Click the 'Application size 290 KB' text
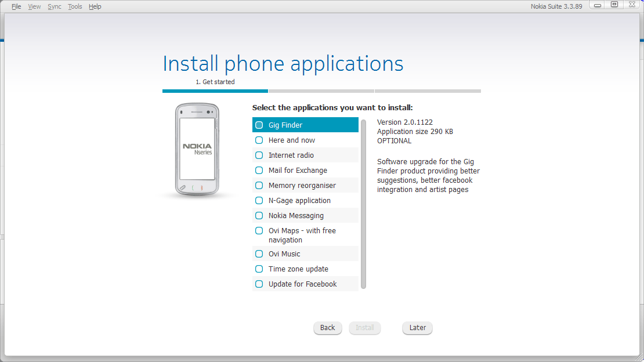644x362 pixels. [x=415, y=132]
